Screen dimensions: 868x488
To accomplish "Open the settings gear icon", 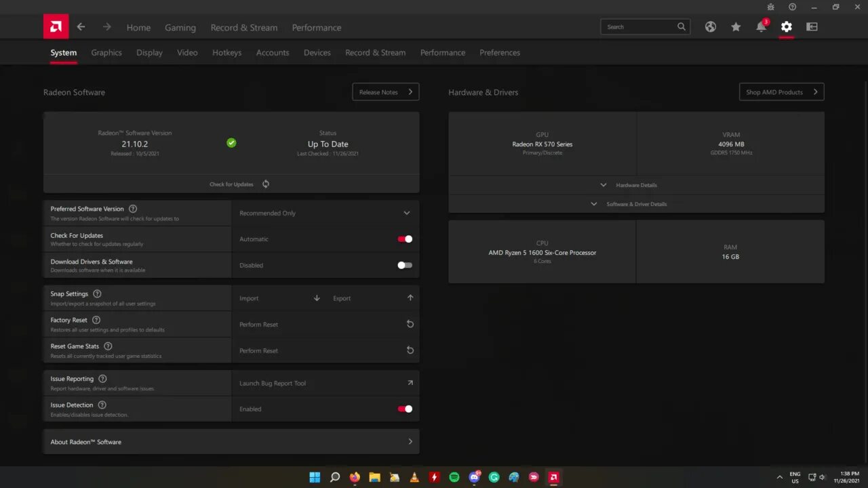I will click(x=786, y=27).
